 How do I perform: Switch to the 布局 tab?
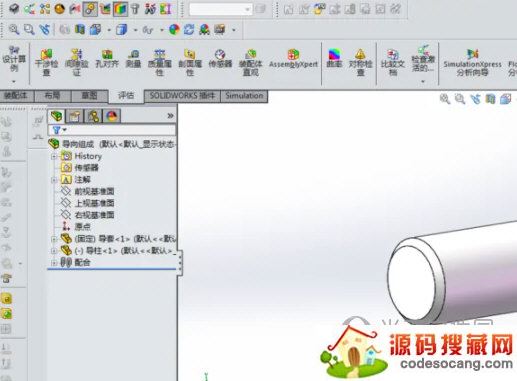pos(52,96)
